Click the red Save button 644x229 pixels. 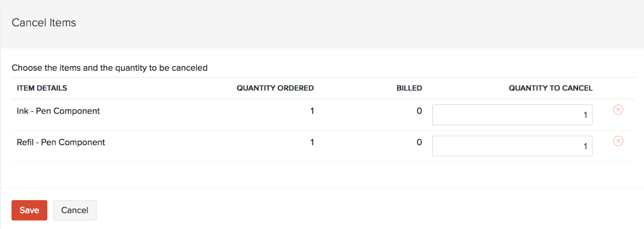[x=29, y=210]
